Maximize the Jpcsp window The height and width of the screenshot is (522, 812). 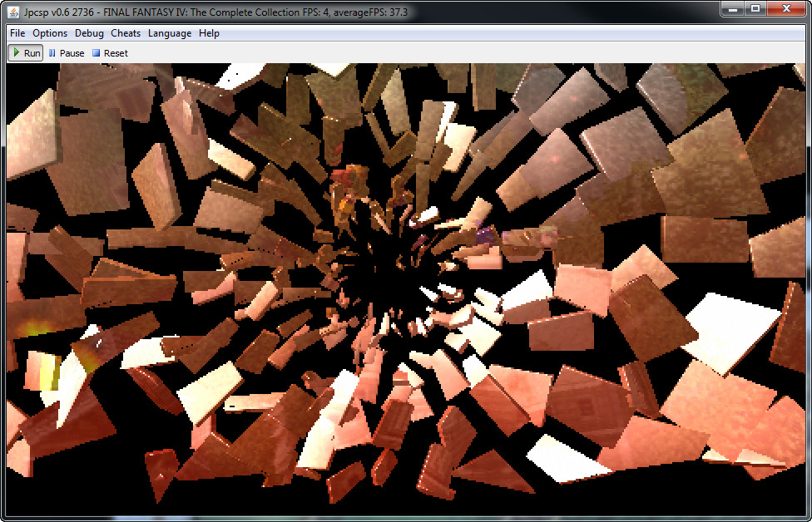tap(755, 8)
